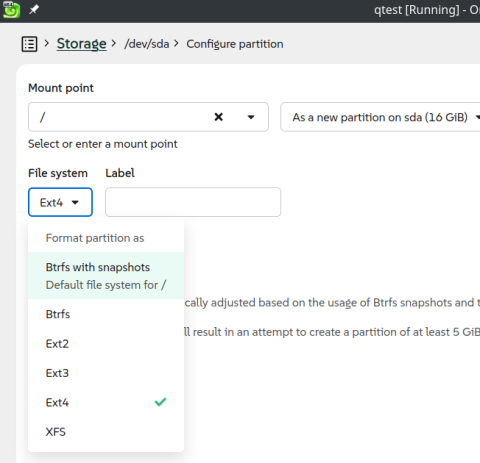Focus the Label text field
480x463 pixels.
pyautogui.click(x=193, y=202)
